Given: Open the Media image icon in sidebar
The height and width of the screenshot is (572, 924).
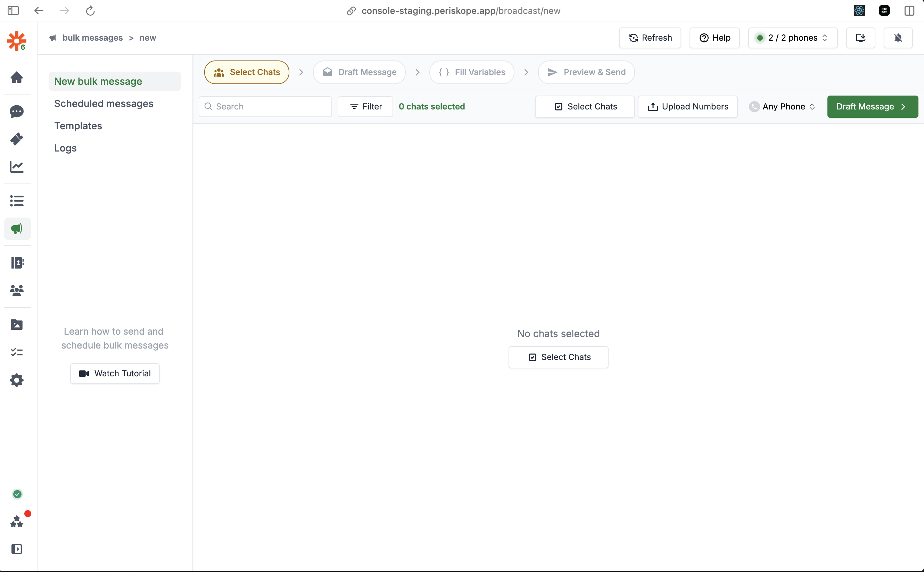Looking at the screenshot, I should pyautogui.click(x=17, y=325).
